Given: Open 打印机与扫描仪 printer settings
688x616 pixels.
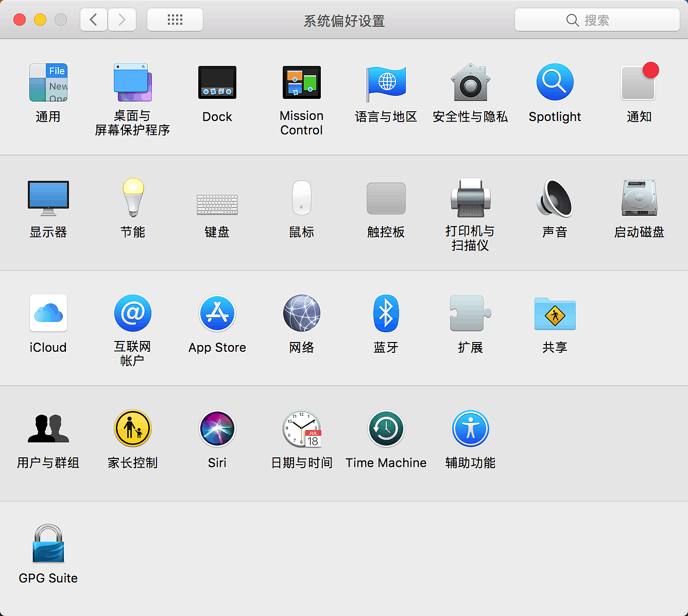Looking at the screenshot, I should click(470, 198).
